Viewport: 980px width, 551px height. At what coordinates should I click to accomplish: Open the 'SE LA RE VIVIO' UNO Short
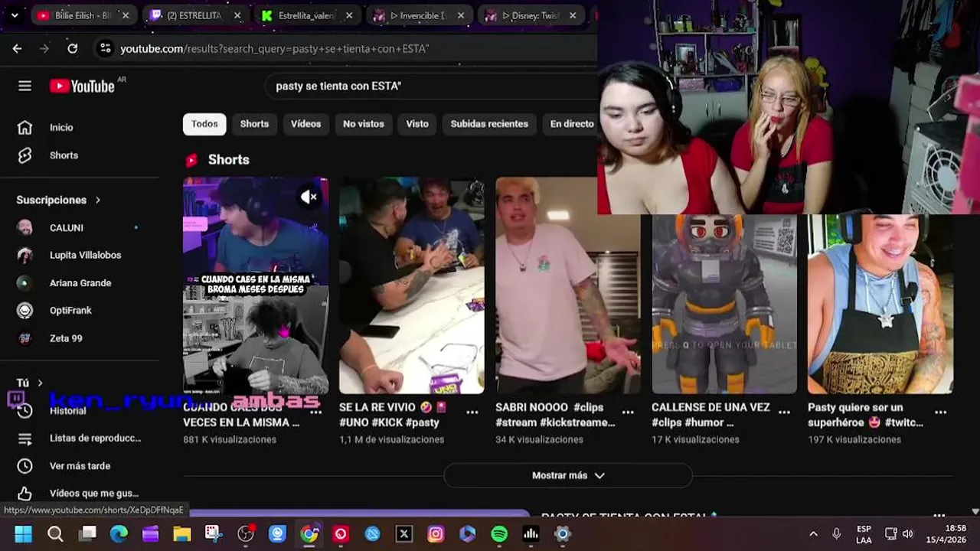[x=412, y=285]
